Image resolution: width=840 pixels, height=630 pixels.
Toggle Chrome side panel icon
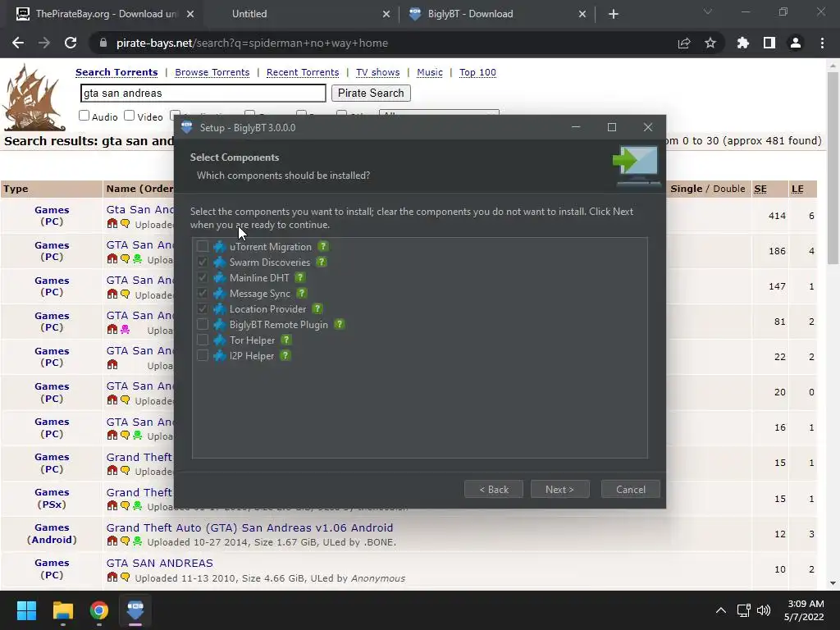point(769,43)
